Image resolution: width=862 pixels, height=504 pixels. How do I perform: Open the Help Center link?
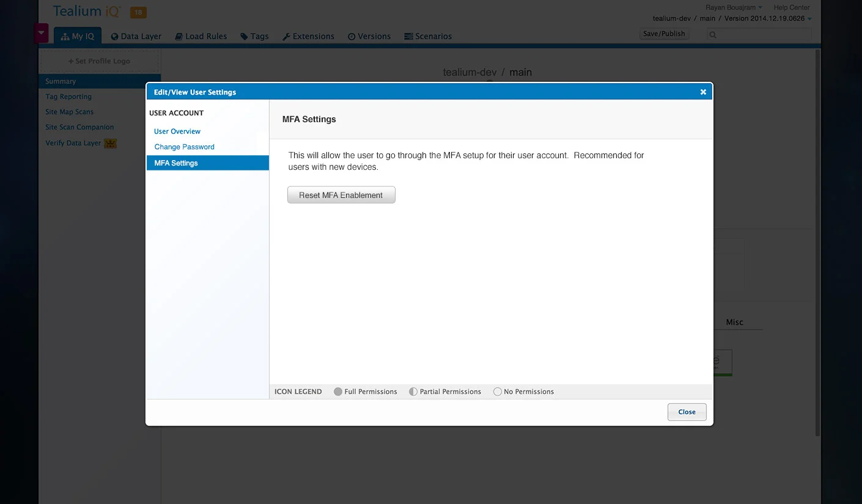coord(792,7)
